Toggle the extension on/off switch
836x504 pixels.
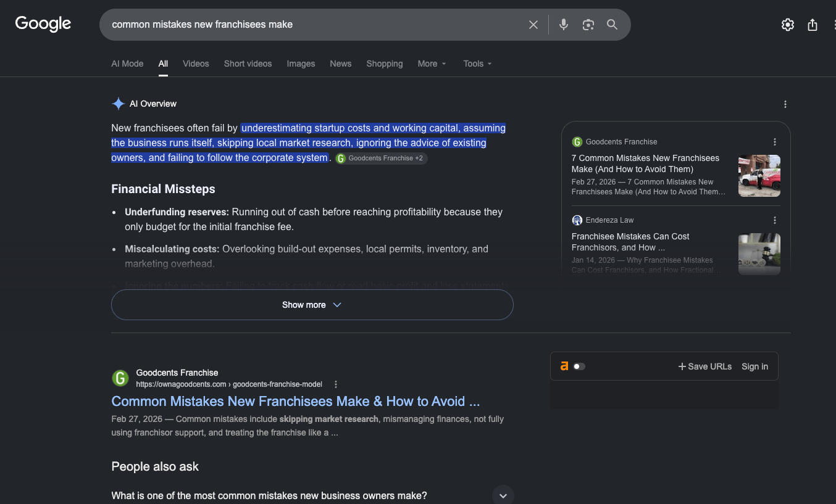pyautogui.click(x=579, y=366)
